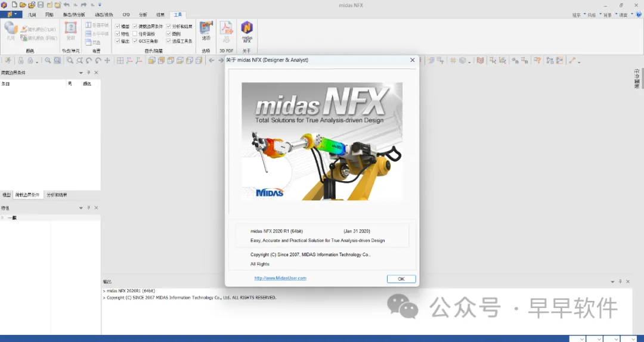The image size is (644, 342).
Task: Toggle the 荷载边界条件 checkbox
Action: (x=135, y=26)
